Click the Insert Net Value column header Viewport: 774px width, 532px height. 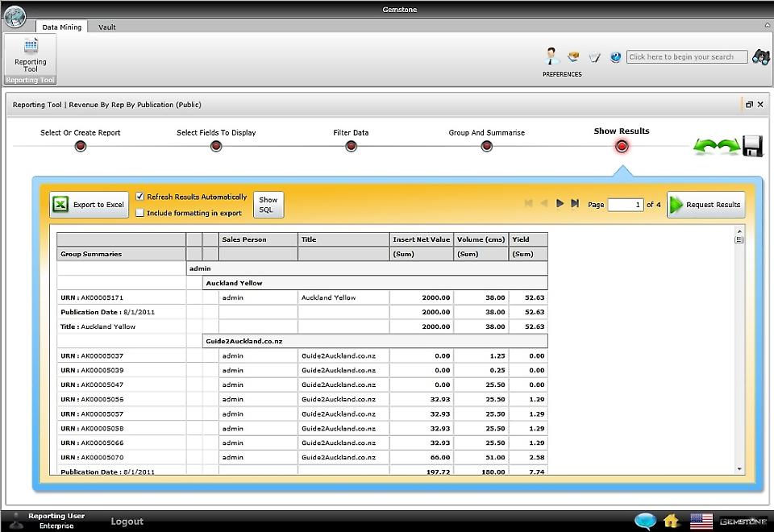(x=422, y=239)
